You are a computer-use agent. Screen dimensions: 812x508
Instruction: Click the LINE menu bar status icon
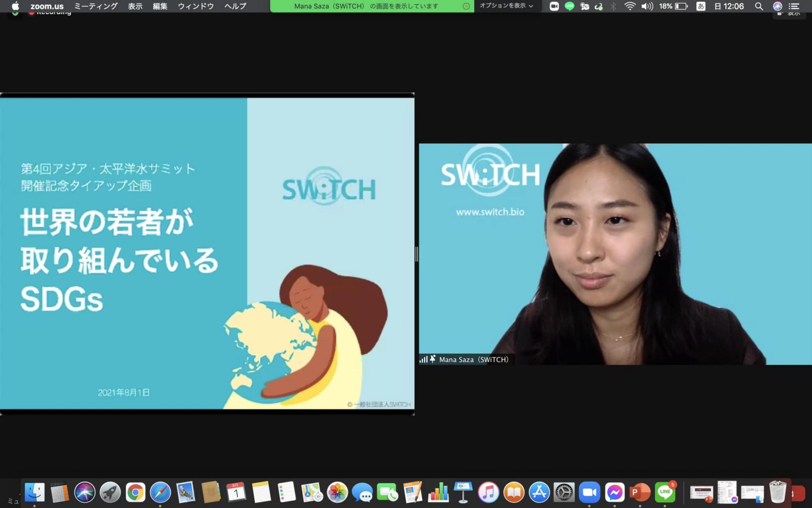point(569,6)
